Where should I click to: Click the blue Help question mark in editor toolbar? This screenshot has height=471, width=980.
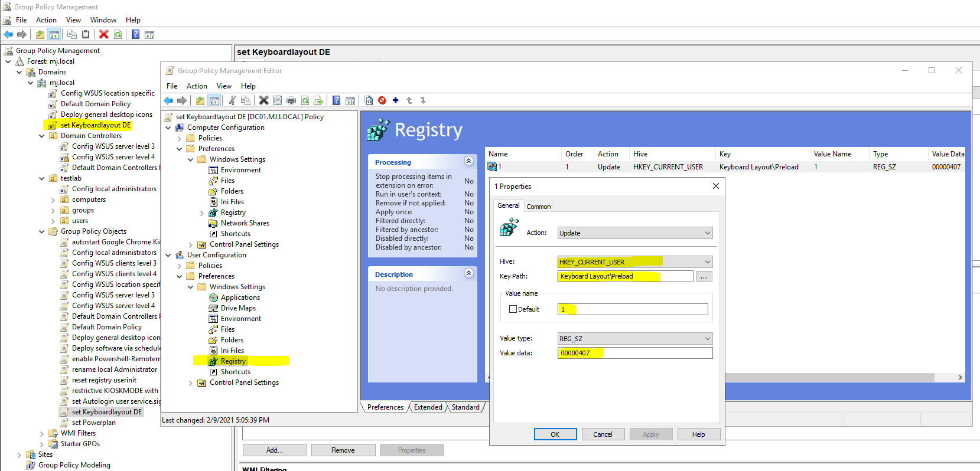336,100
